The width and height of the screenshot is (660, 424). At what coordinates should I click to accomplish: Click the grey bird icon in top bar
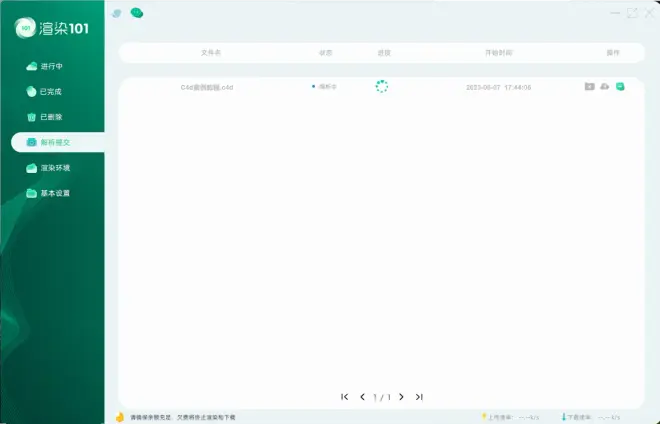coord(117,13)
